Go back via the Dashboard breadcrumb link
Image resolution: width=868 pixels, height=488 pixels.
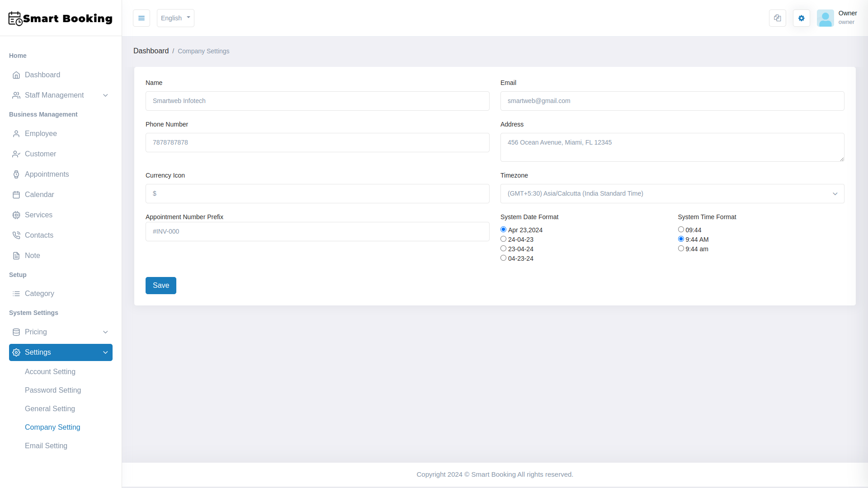[151, 51]
